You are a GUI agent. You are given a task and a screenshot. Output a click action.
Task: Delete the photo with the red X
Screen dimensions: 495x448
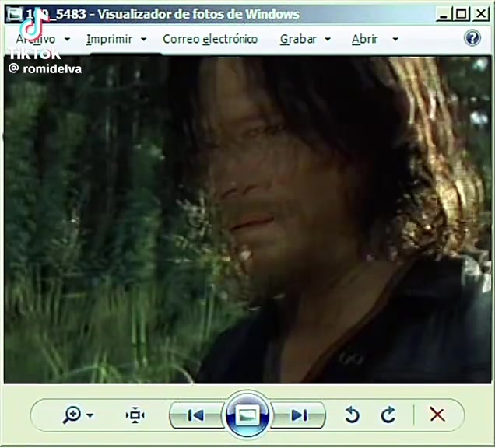click(437, 415)
